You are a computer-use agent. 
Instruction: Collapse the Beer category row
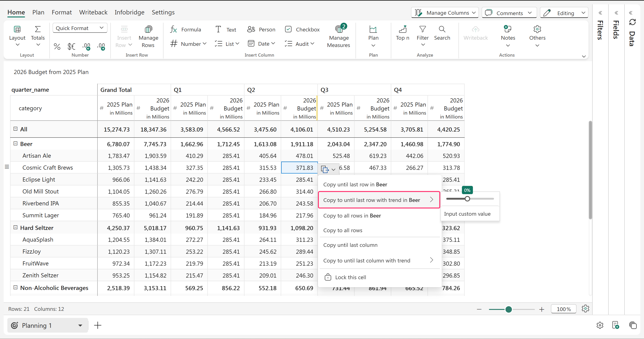15,144
